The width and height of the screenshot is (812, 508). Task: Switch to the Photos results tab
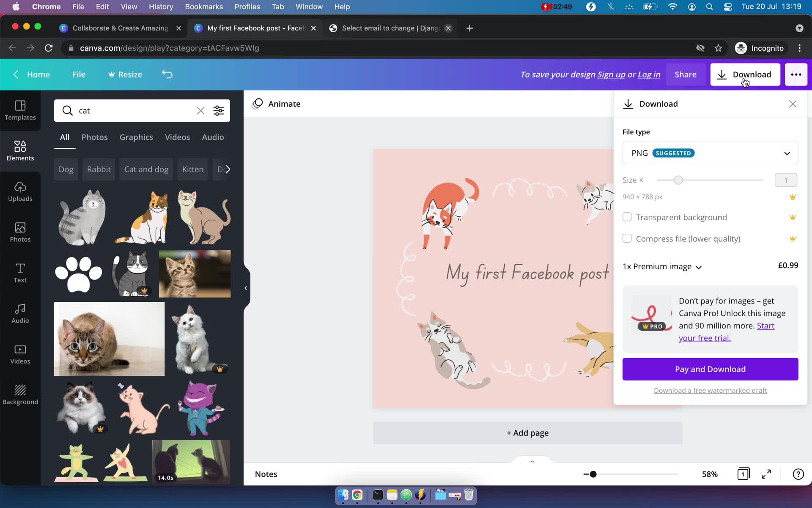(x=94, y=137)
